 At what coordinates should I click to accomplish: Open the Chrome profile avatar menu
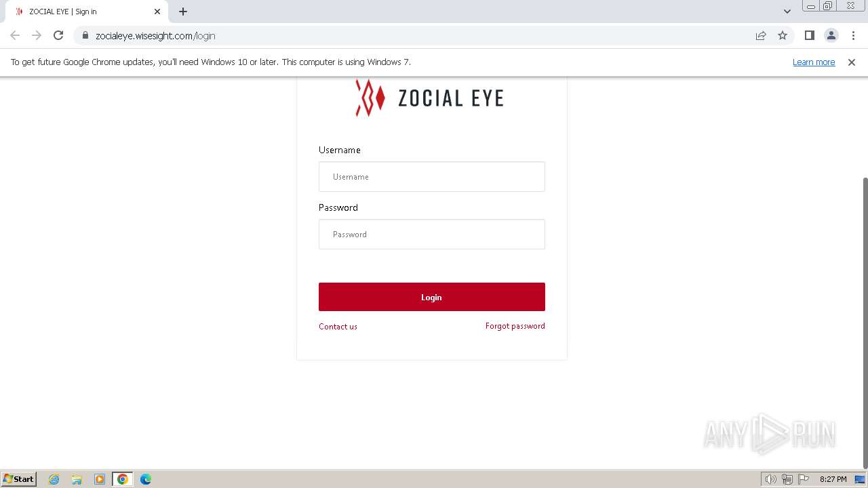tap(831, 35)
